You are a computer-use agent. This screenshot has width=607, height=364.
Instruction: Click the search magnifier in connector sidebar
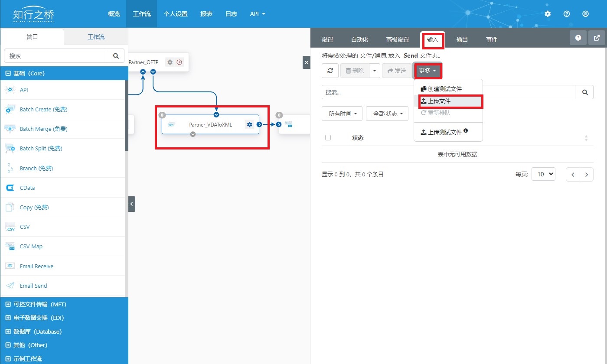pos(116,56)
